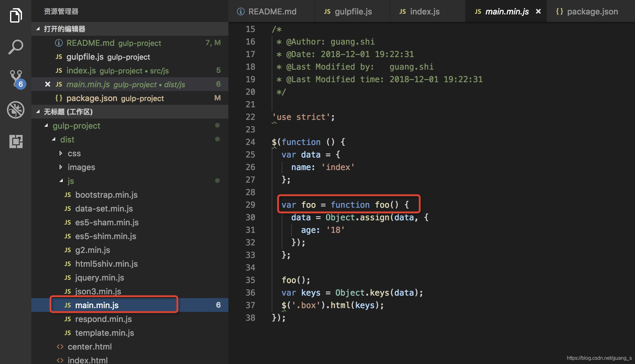Screen dimensions: 635x364
Task: Select main.min.js in file explorer
Action: point(98,305)
